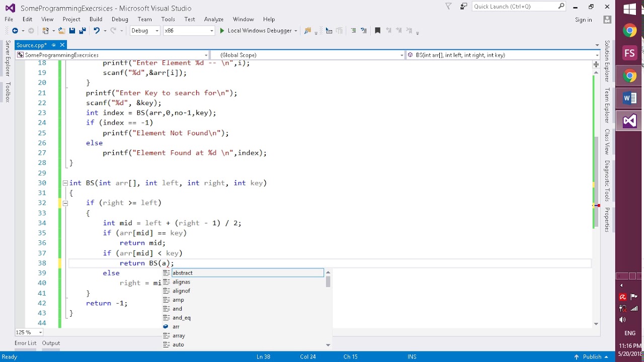Open the 125 % zoom level dropdown
This screenshot has height=362, width=644.
[29, 332]
